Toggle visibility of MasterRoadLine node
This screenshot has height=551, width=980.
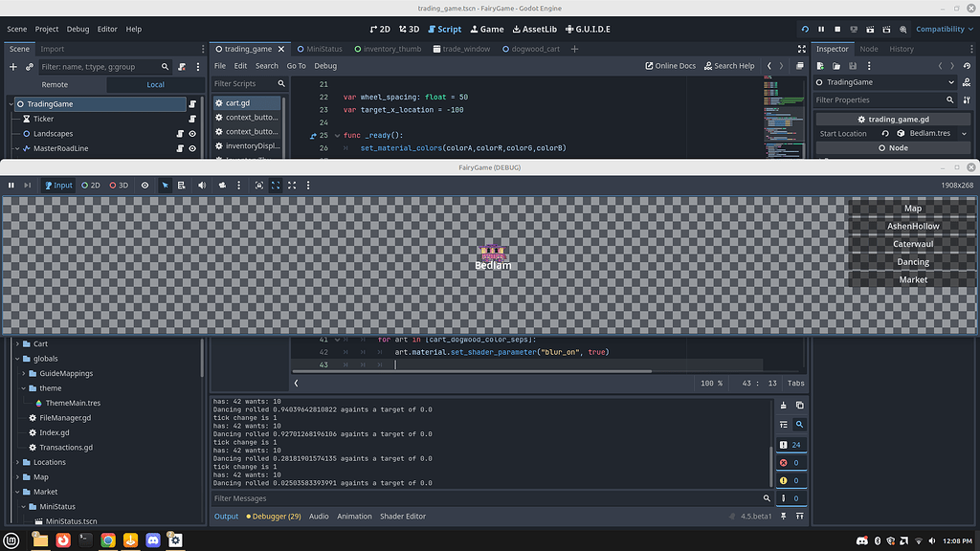[x=192, y=148]
